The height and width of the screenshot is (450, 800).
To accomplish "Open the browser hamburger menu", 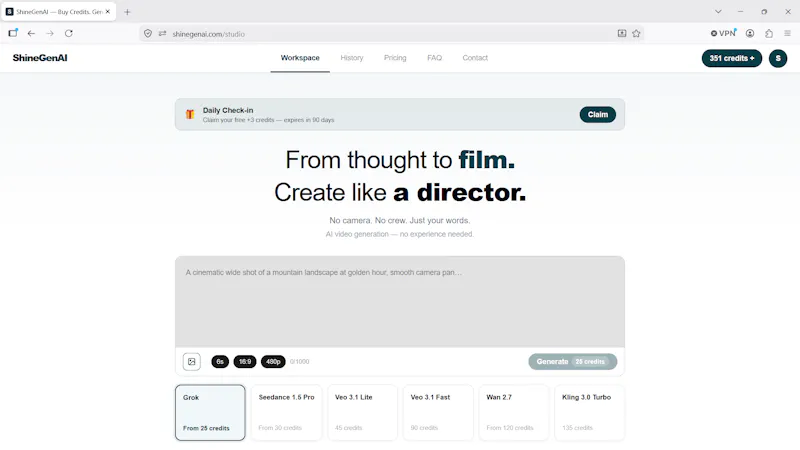I will (788, 34).
